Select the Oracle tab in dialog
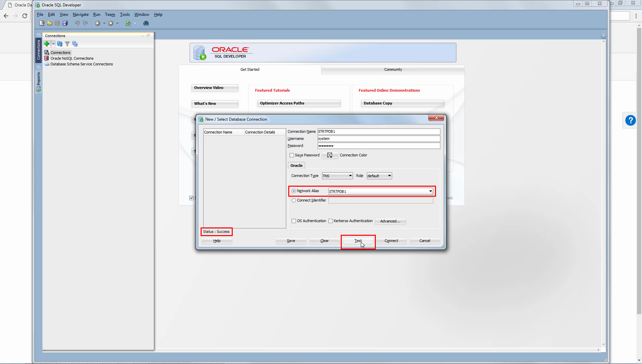Screen dimensions: 642x364 [x=296, y=166]
